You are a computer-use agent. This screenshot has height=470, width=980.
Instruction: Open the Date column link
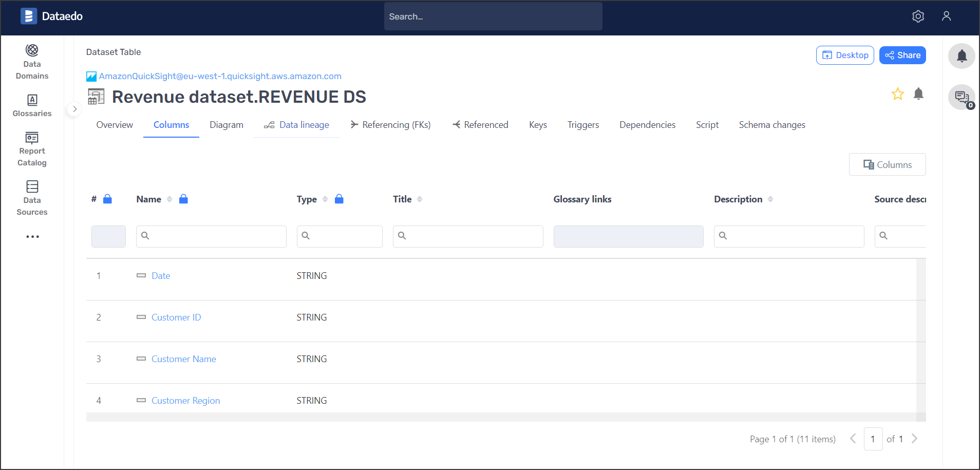[161, 276]
